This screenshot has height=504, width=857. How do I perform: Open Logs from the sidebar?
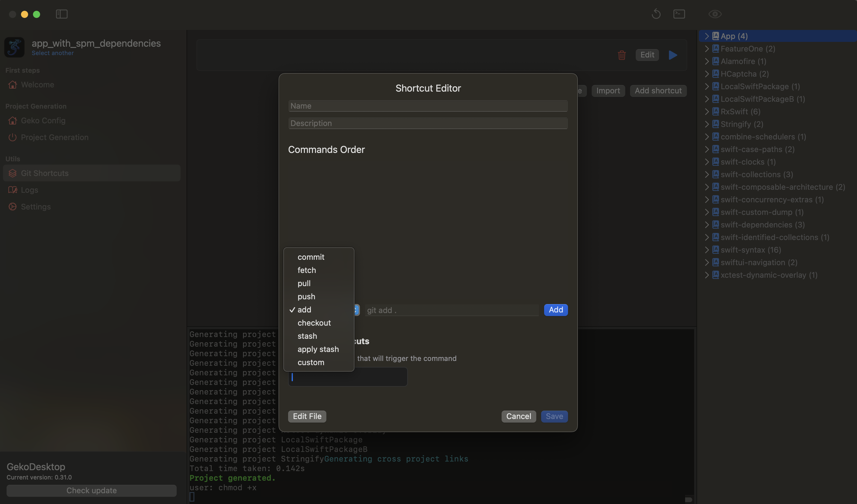coord(29,190)
